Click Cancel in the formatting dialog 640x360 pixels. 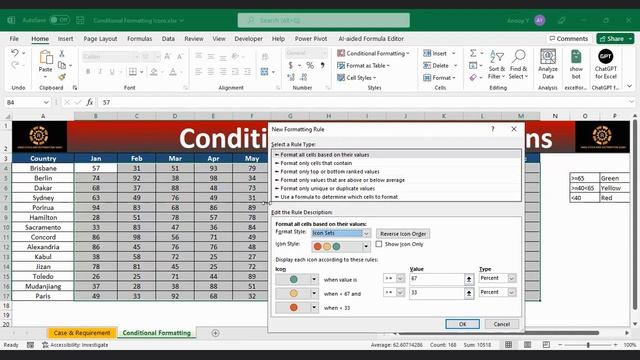pos(502,324)
